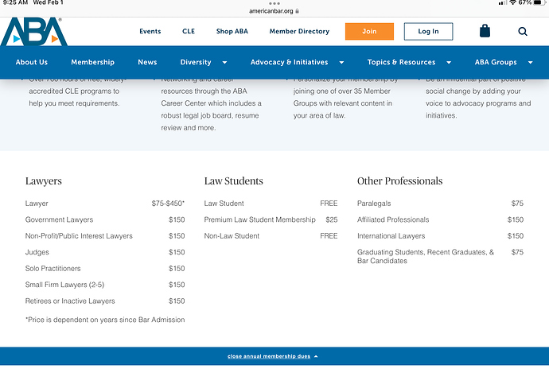This screenshot has width=549, height=392.
Task: Tap the americanbar.org address bar
Action: click(274, 11)
